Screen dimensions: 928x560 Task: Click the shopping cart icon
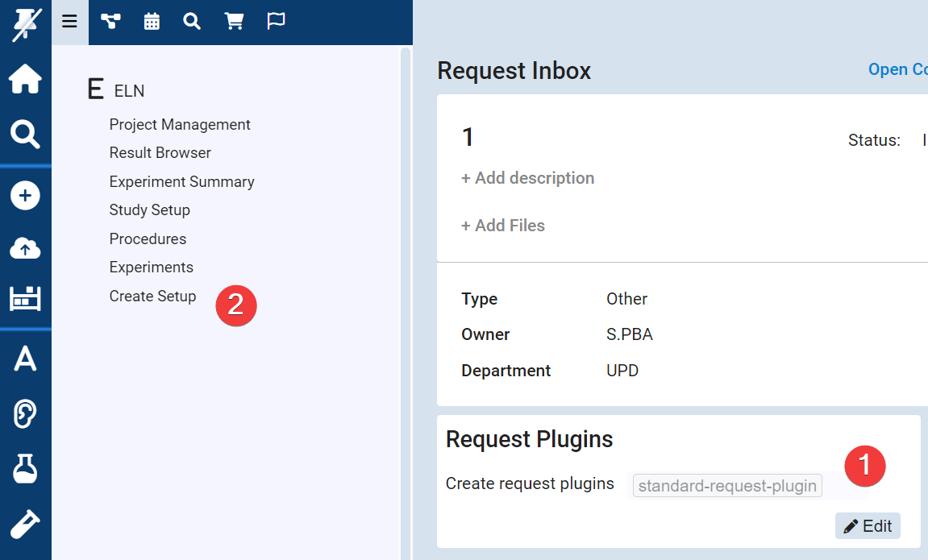[234, 22]
